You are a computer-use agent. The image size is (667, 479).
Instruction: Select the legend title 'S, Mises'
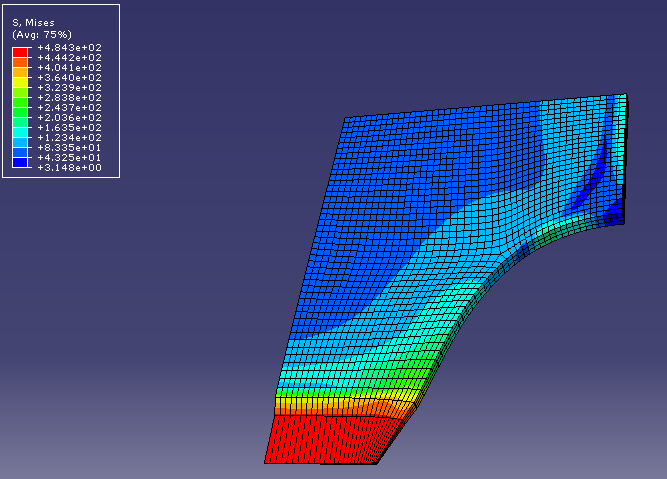pyautogui.click(x=34, y=23)
